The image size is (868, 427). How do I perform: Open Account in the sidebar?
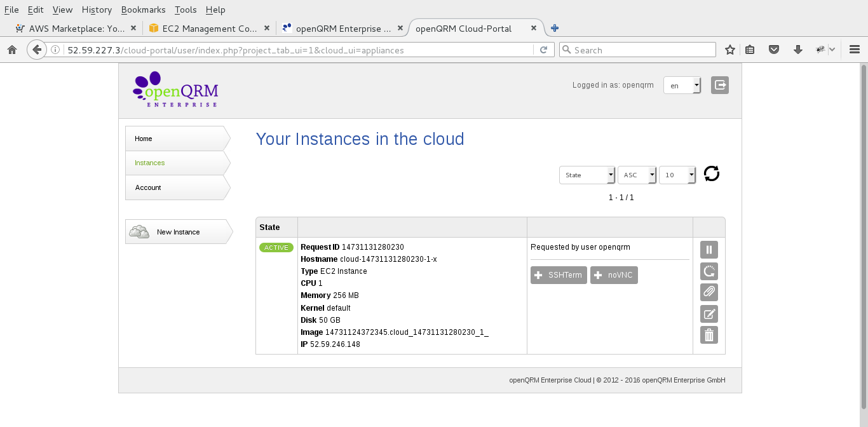(x=177, y=187)
